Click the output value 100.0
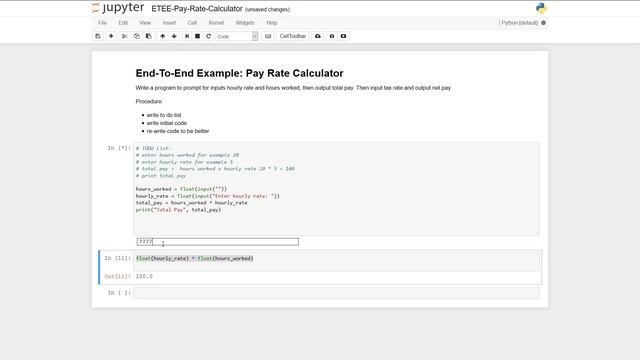 [144, 276]
